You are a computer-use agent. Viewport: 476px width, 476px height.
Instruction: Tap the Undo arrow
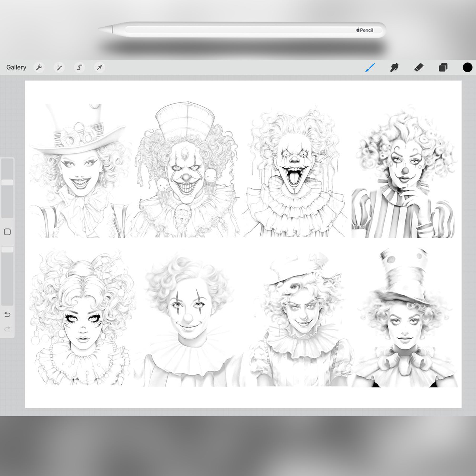(7, 314)
